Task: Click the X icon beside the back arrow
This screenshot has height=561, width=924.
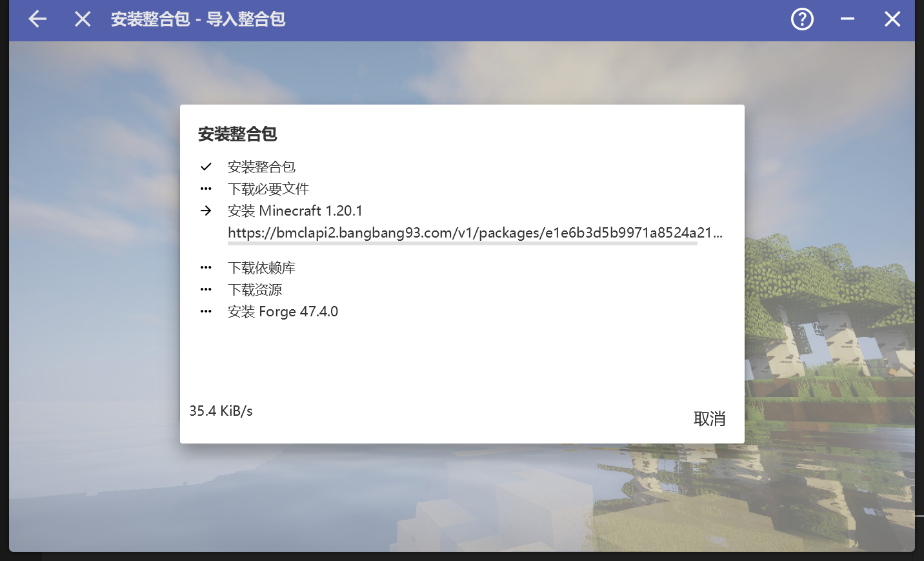Action: tap(82, 19)
